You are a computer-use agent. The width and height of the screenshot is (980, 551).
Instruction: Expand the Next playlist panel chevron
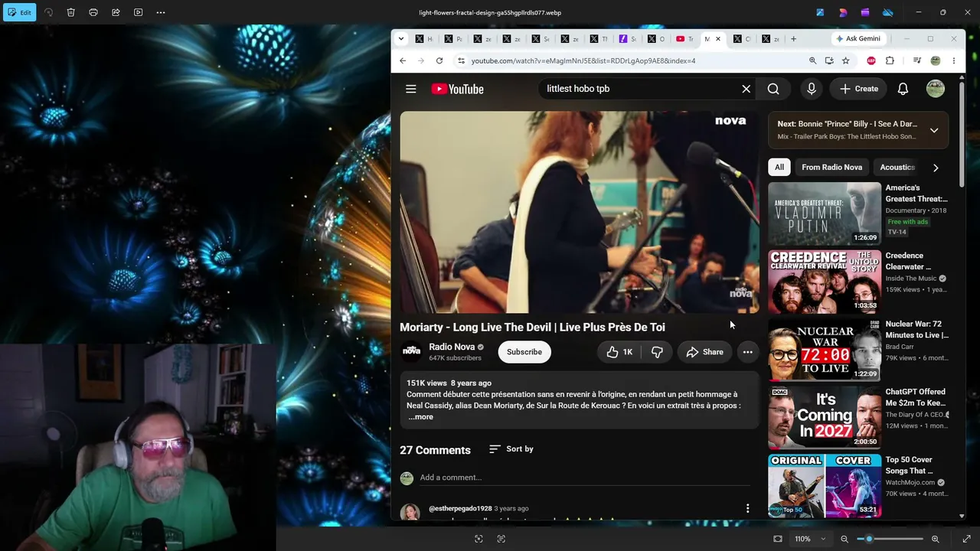click(934, 130)
